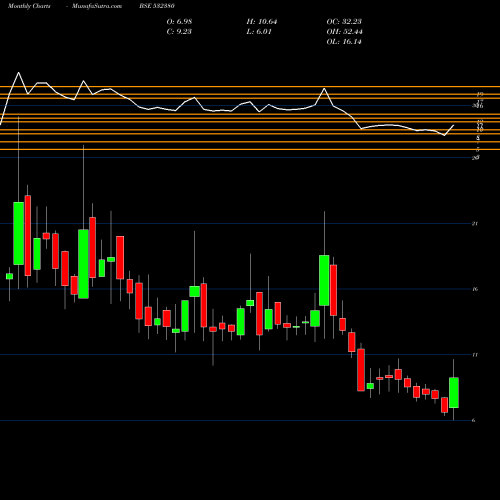Click the price axis label '11'
The width and height of the screenshot is (500, 500).
click(x=475, y=355)
